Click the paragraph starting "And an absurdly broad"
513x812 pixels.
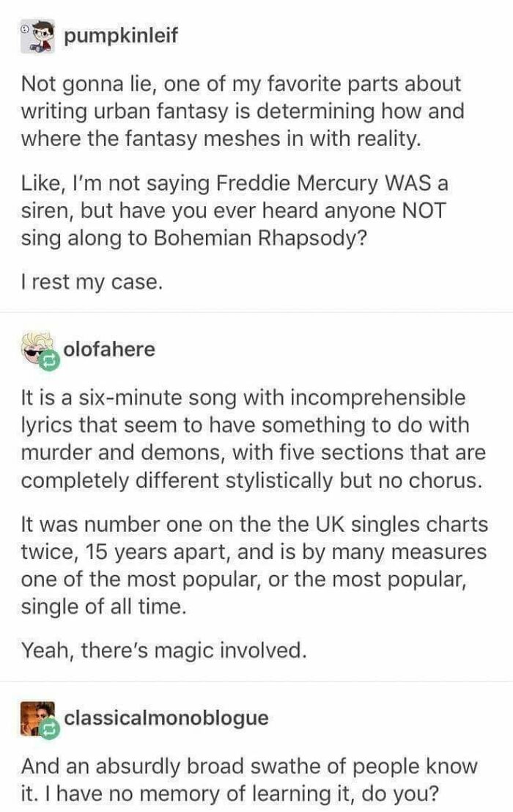pyautogui.click(x=249, y=780)
